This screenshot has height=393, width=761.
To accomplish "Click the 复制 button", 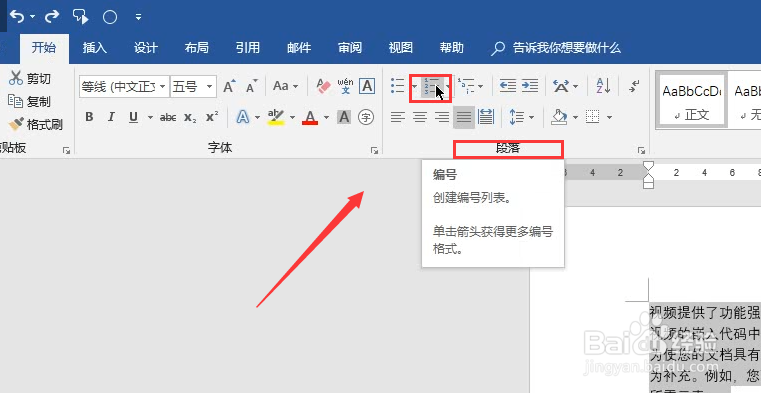I will [x=30, y=101].
